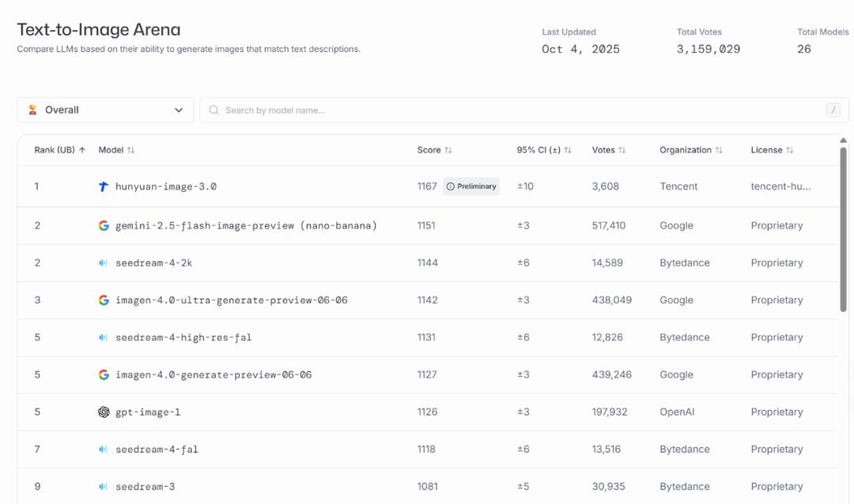Click the sort icon next to Organization
Screen dimensions: 854x504
pyautogui.click(x=719, y=150)
